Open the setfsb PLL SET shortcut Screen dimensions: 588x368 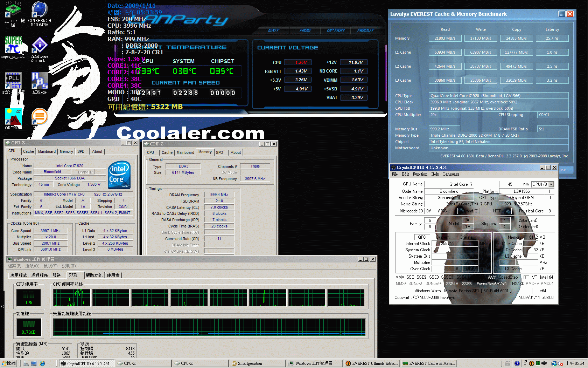pyautogui.click(x=13, y=83)
